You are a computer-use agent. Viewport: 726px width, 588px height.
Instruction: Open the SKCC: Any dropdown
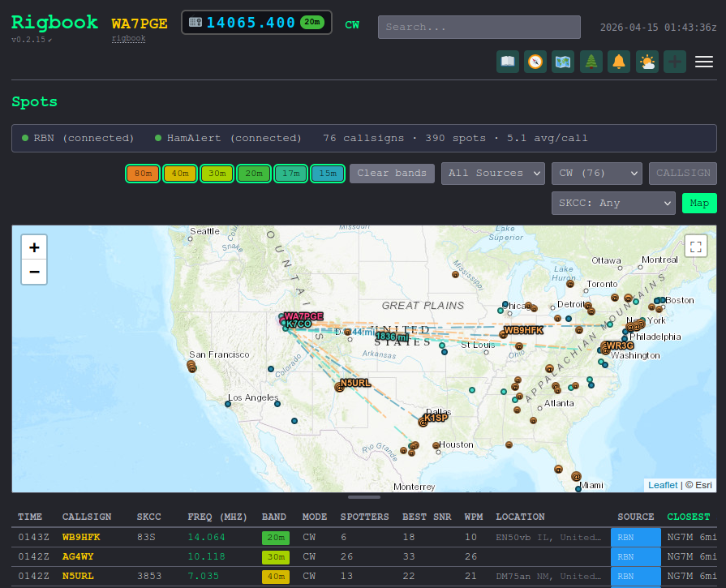tap(612, 203)
